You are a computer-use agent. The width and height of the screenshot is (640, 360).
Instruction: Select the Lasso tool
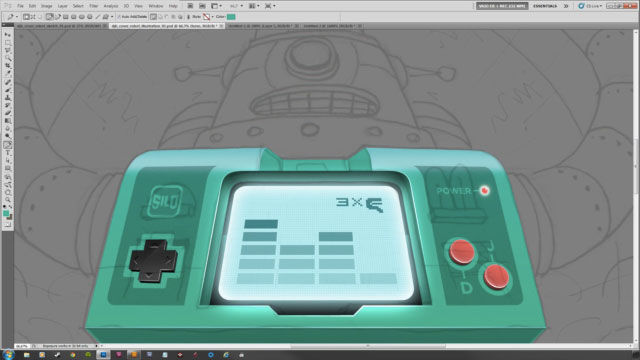8,50
